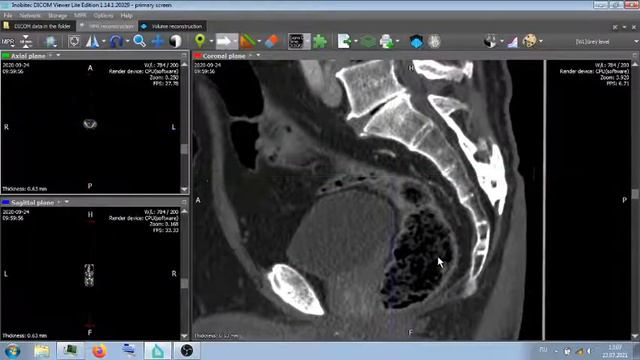Pick the orange ruler measurement tool
This screenshot has width=640, height=360.
[248, 41]
